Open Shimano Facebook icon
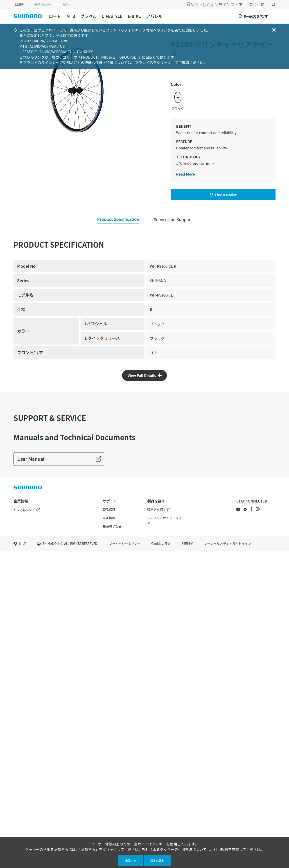 pos(251,509)
